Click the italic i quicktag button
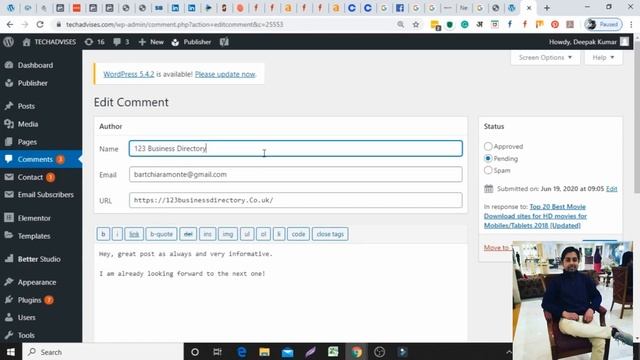The height and width of the screenshot is (360, 640). click(117, 234)
